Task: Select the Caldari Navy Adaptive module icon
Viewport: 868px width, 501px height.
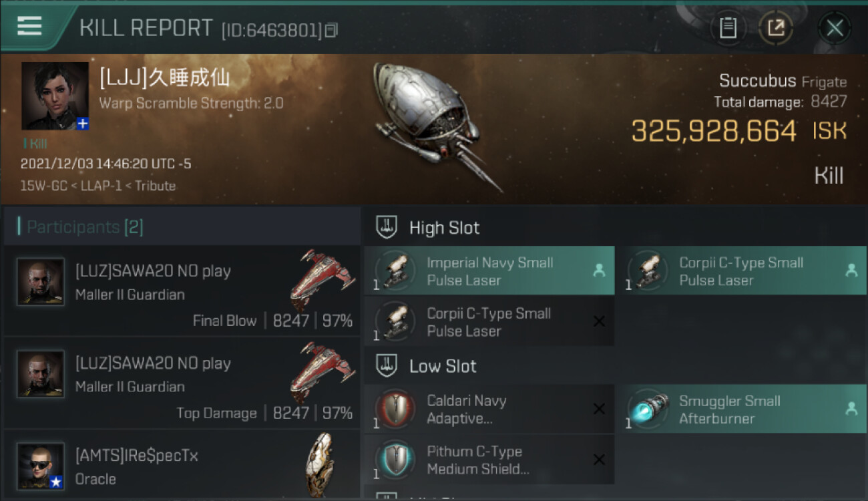Action: click(395, 409)
